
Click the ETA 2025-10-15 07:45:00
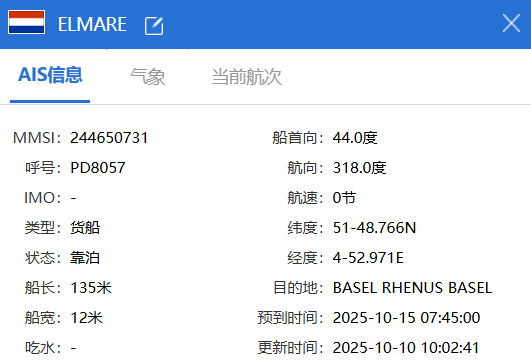tap(406, 318)
